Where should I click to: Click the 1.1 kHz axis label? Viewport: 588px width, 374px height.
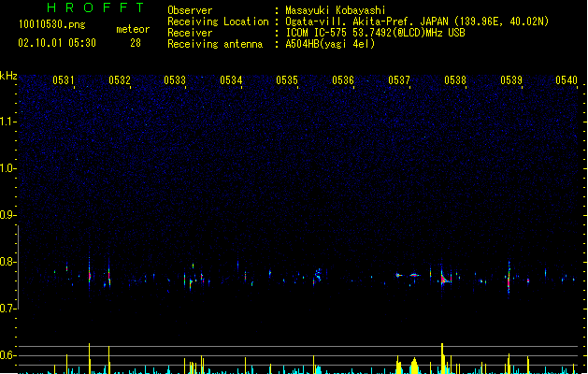pos(7,122)
